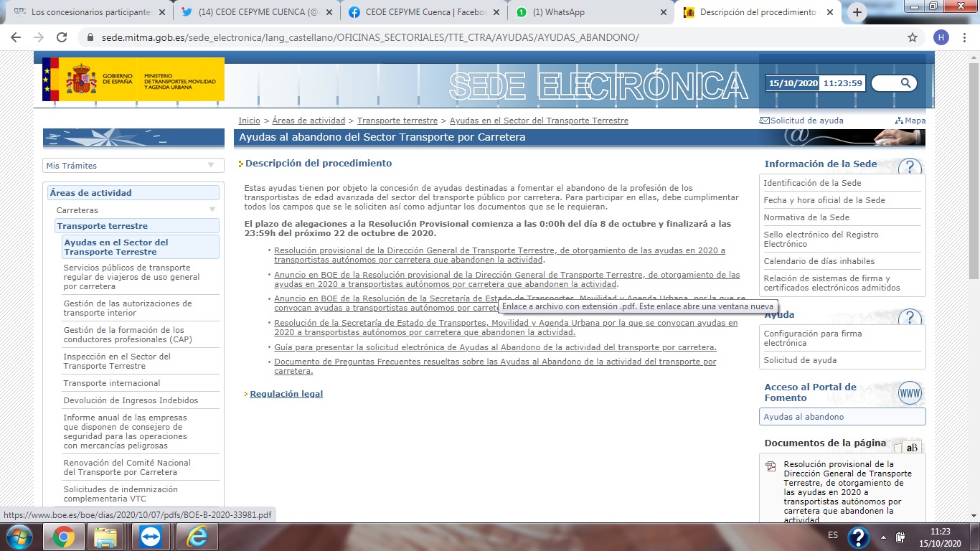Click the question mark icon beside Información de la Sede
Image resolution: width=980 pixels, height=551 pixels.
tap(910, 167)
